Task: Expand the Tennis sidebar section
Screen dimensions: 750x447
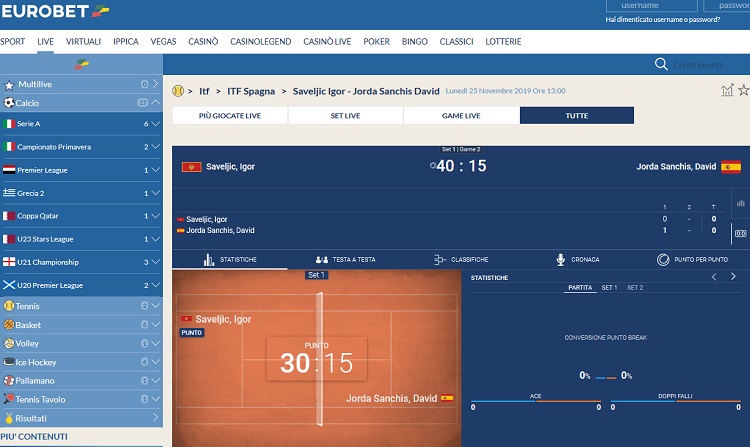Action: click(x=155, y=305)
